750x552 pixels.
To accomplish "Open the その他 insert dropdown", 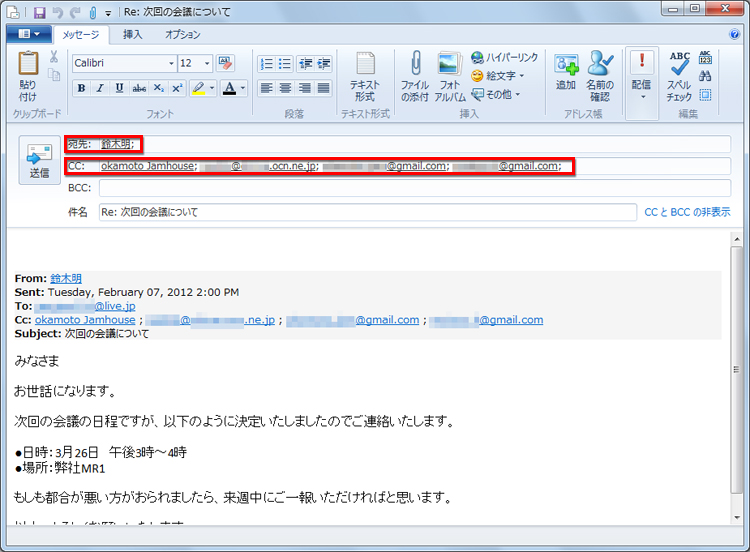I will (496, 94).
